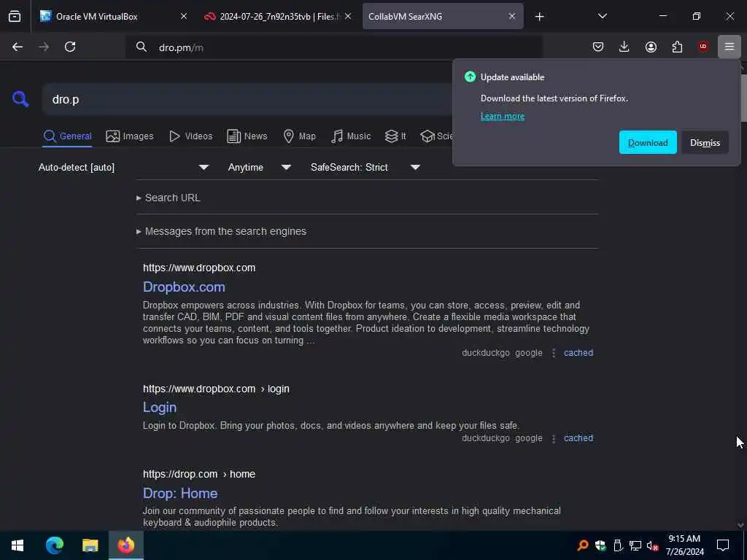Viewport: 747px width, 560px height.
Task: Open the Action Center notifications icon
Action: pyautogui.click(x=723, y=545)
